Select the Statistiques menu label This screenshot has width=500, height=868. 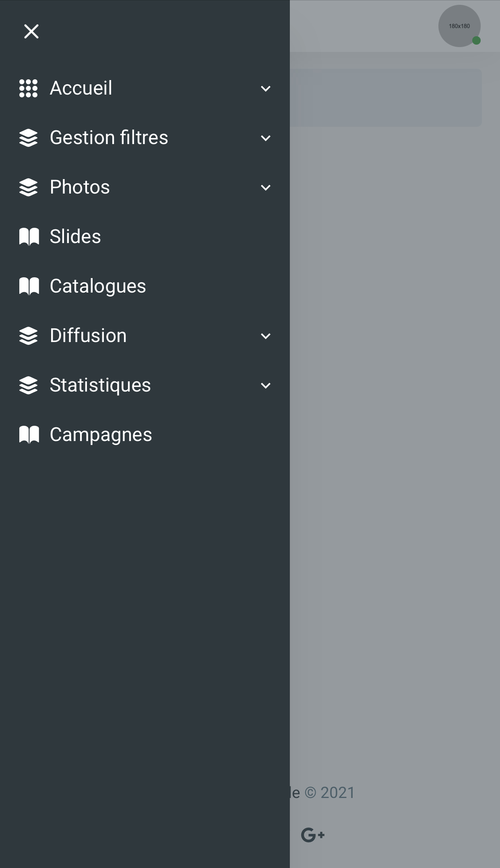click(x=100, y=385)
